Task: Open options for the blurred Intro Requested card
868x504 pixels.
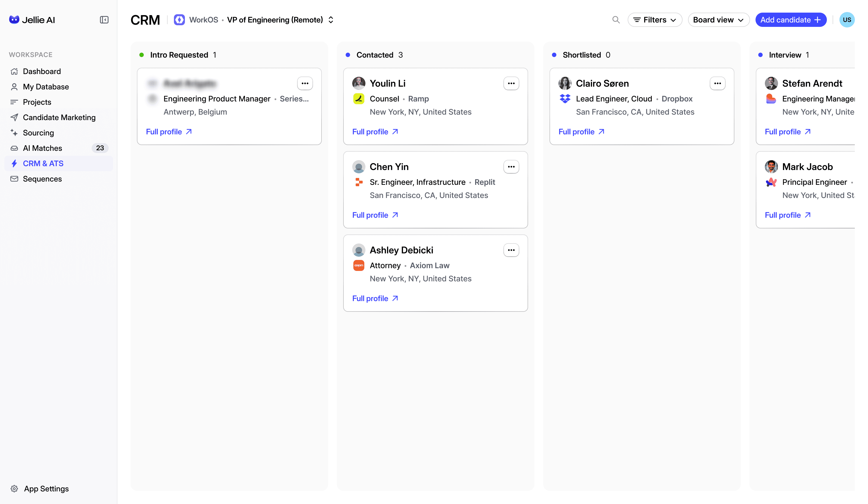Action: click(x=305, y=83)
